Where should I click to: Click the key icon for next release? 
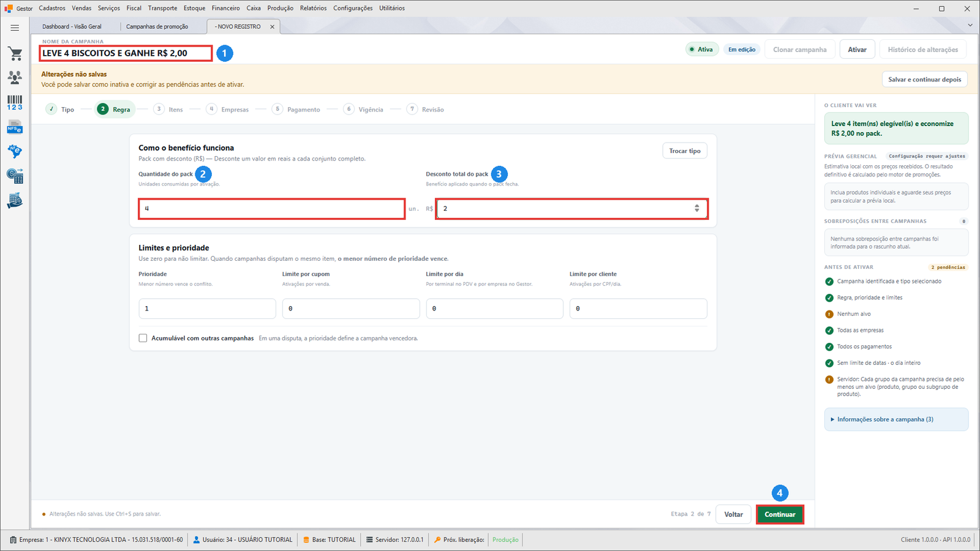coord(437,540)
